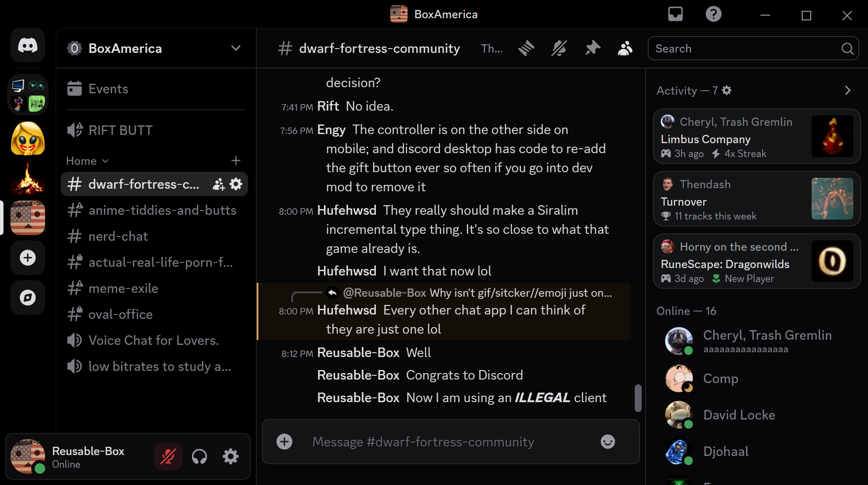Click the chat scrollbar thumb

[x=638, y=398]
